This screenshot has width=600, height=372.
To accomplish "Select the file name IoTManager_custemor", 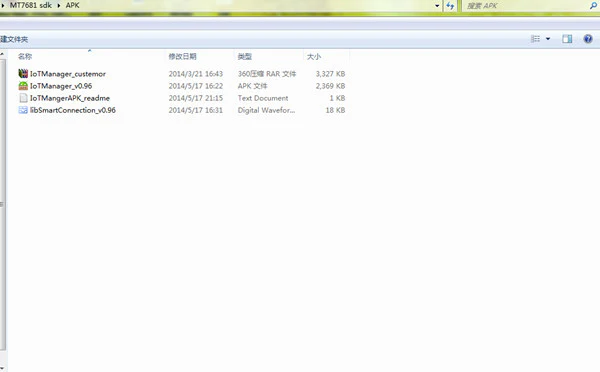I will click(x=68, y=74).
